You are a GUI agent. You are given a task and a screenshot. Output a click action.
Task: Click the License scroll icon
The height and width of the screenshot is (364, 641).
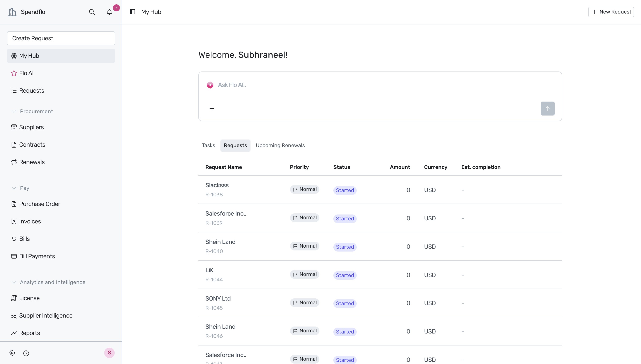point(14,298)
